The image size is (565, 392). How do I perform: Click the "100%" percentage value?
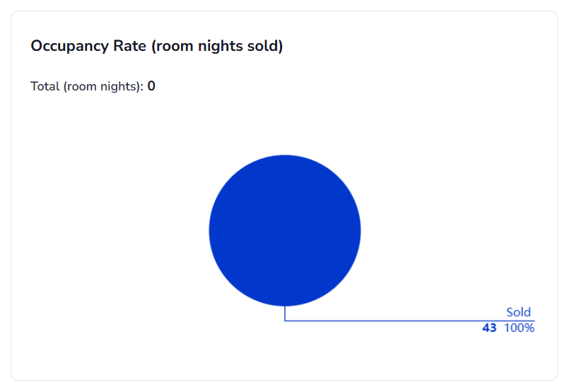pos(519,328)
